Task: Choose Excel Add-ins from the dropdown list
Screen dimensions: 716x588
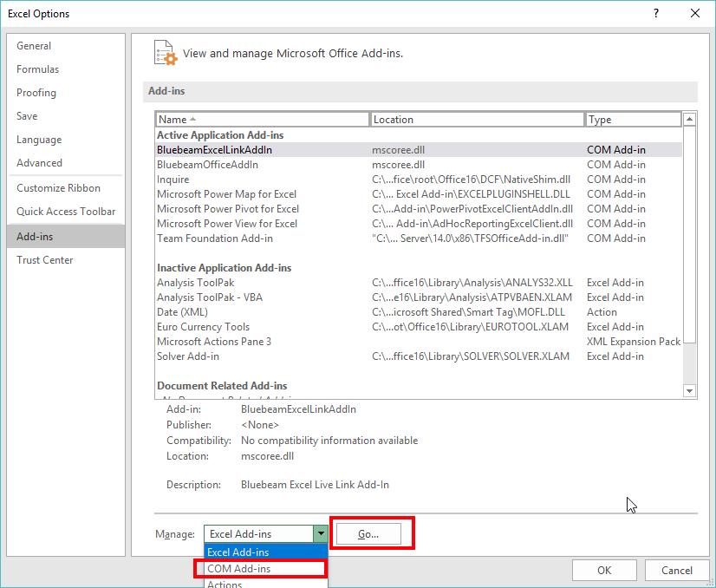Action: (266, 552)
